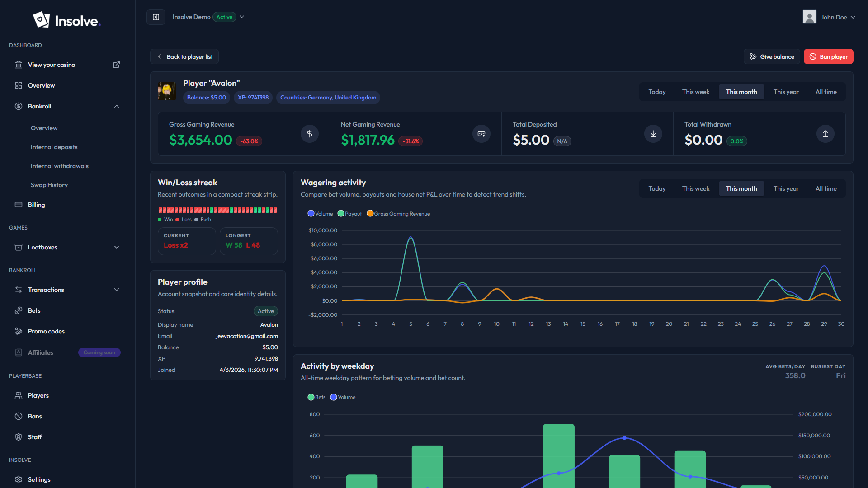Click the Billing card icon

point(19,205)
